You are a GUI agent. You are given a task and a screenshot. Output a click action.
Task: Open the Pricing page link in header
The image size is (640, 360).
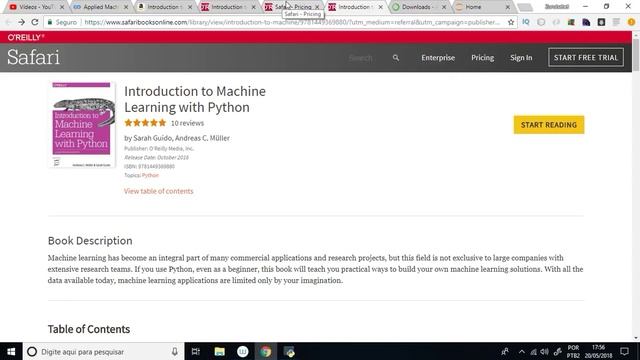[482, 58]
